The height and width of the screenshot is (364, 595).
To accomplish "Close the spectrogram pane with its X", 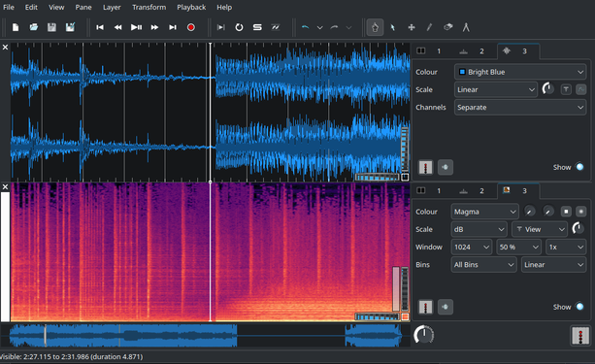I will [x=5, y=186].
